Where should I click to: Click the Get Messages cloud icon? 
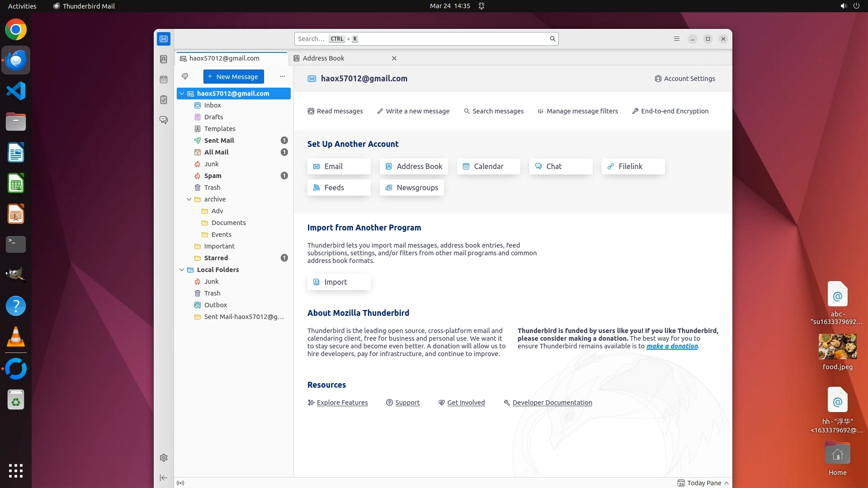click(185, 76)
